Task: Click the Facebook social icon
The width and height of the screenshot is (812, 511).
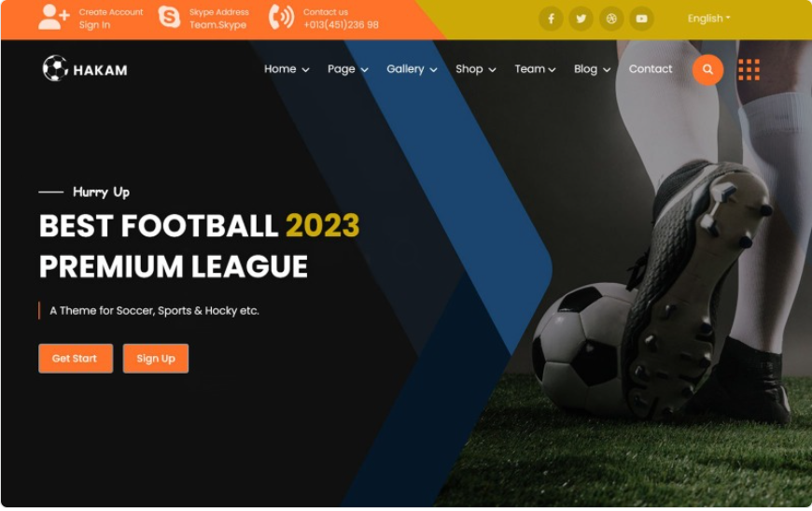Action: 551,20
